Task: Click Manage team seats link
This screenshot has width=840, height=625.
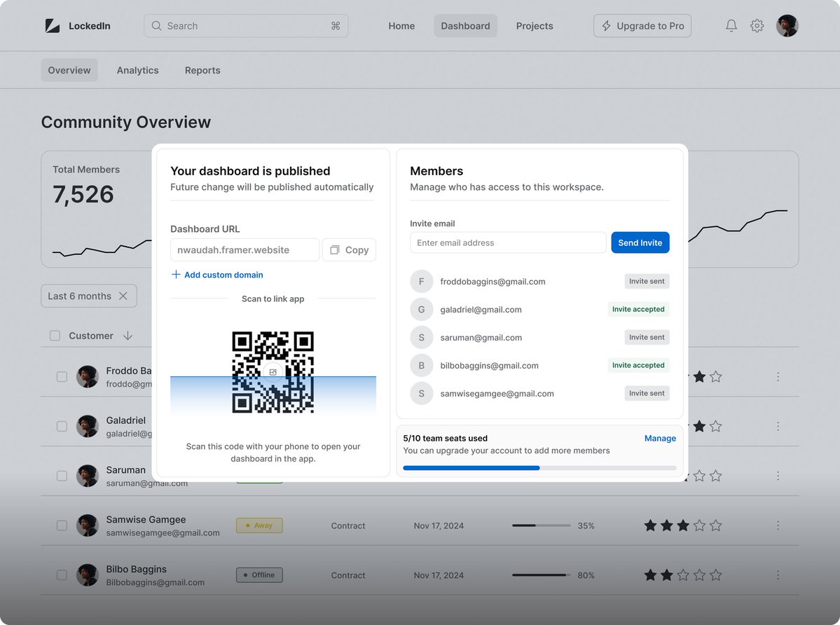Action: [x=660, y=438]
